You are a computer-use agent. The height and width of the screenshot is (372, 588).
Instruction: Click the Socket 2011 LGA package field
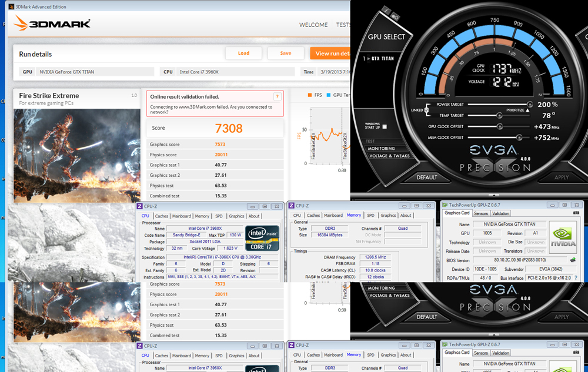[205, 242]
